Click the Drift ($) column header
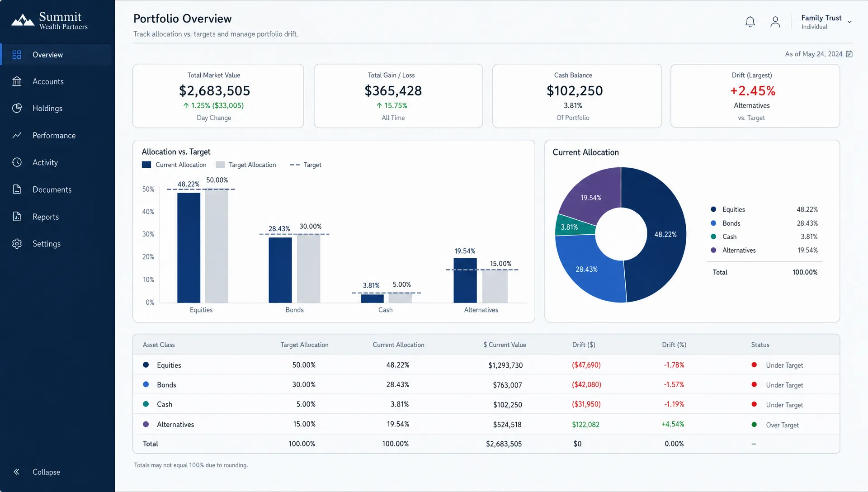The height and width of the screenshot is (492, 868). (x=584, y=345)
